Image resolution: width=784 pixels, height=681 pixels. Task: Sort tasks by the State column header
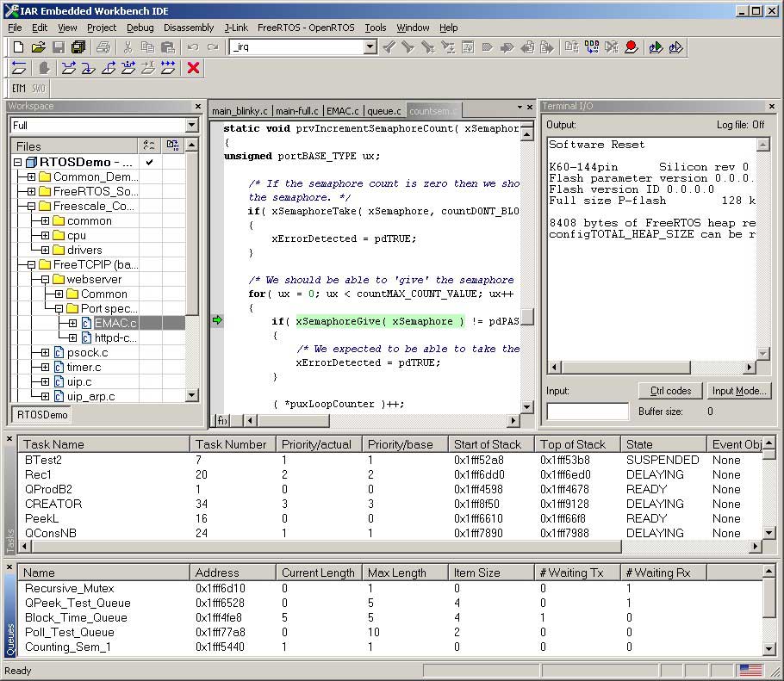663,444
